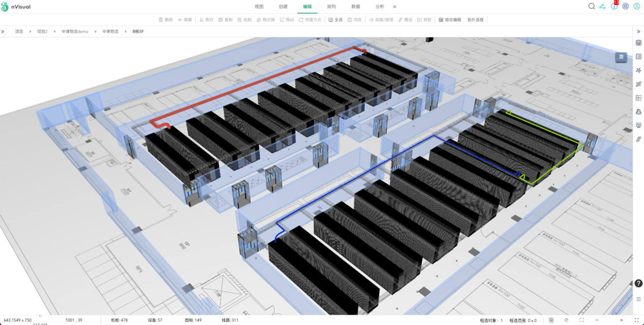Click the 粘贴 paste tool

(x=244, y=20)
